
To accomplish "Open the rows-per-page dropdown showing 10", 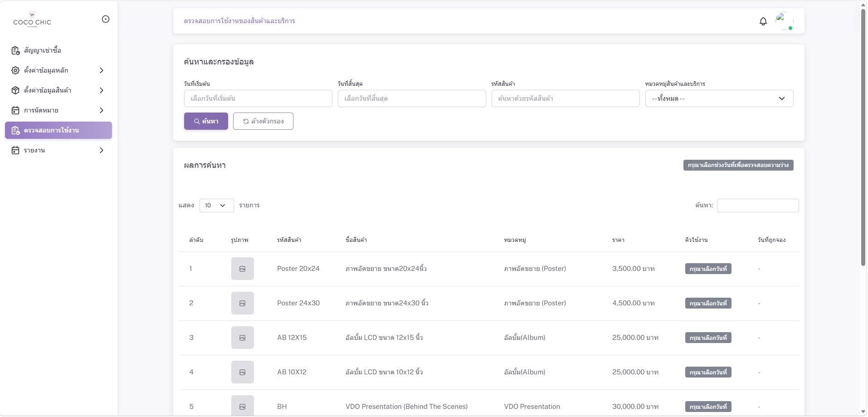I will pos(216,206).
